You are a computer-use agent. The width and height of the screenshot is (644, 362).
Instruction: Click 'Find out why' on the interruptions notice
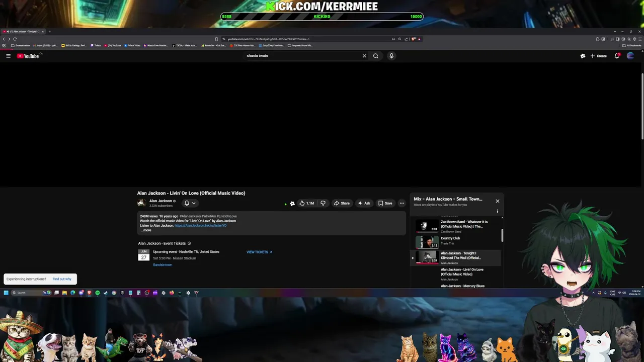(x=62, y=279)
